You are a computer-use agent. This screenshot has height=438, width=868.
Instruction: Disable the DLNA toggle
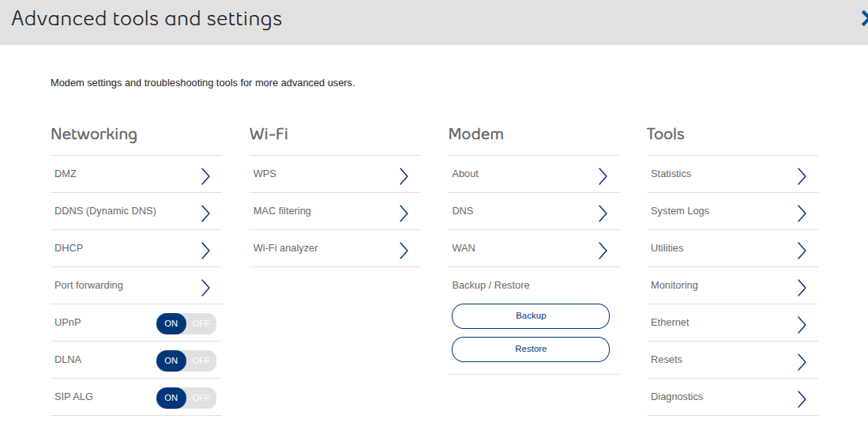[x=201, y=361]
